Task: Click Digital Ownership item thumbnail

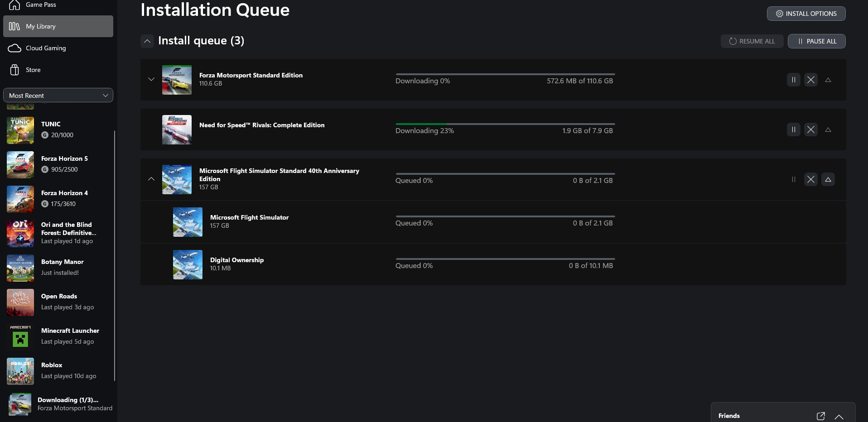Action: click(188, 264)
